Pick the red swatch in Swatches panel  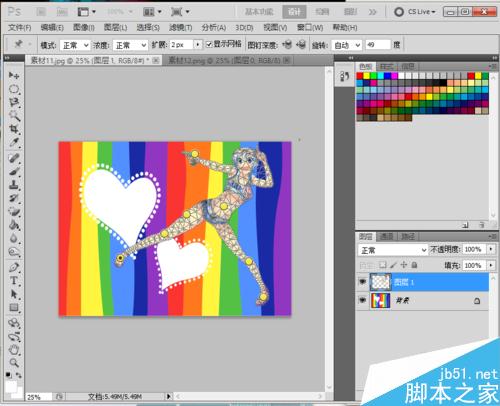[359, 76]
